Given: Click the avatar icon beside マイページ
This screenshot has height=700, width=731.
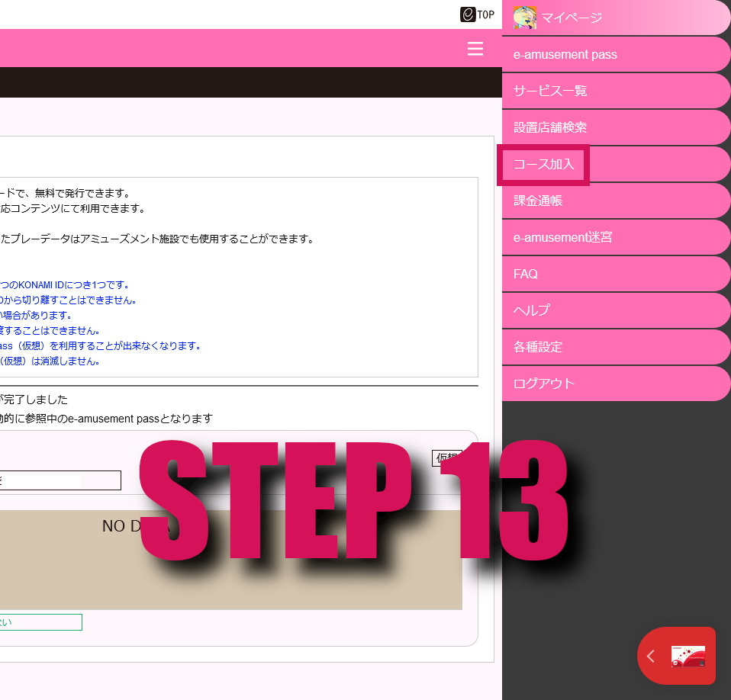Looking at the screenshot, I should (525, 17).
